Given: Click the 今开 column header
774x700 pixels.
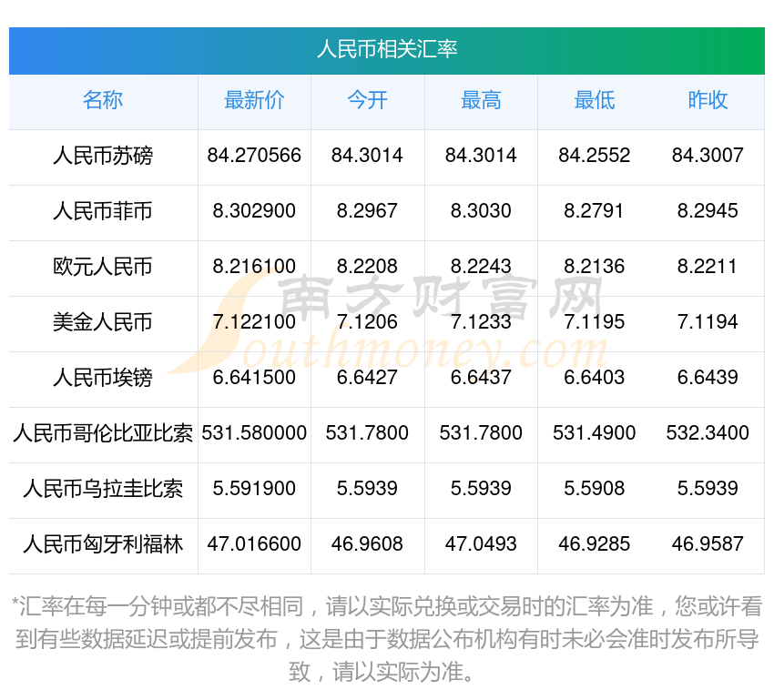Looking at the screenshot, I should (367, 101).
